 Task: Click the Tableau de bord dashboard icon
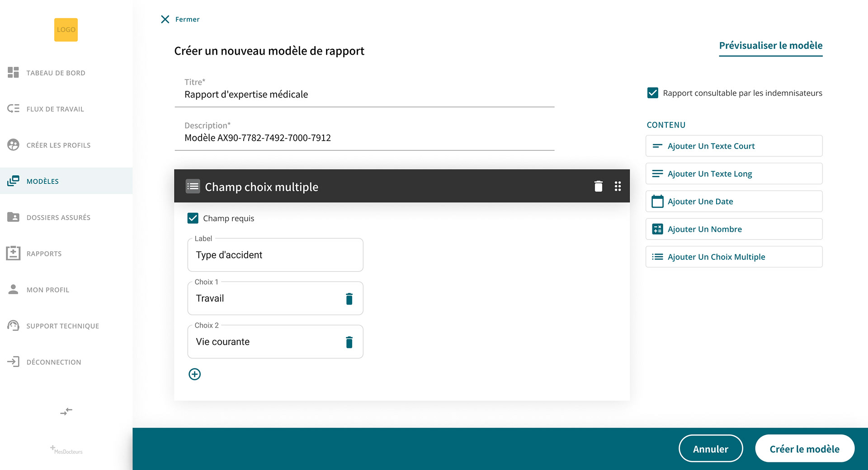click(13, 72)
